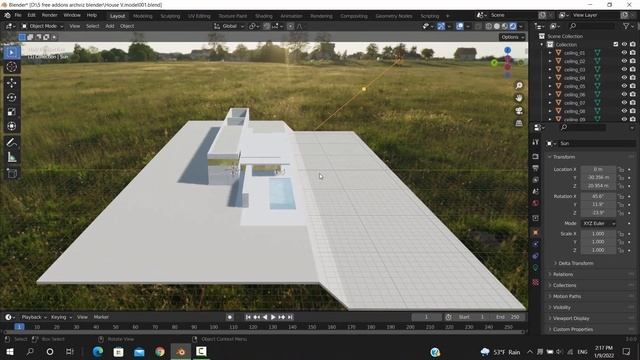Open the outliner filter funnel icon
The height and width of the screenshot is (360, 640).
(x=626, y=26)
